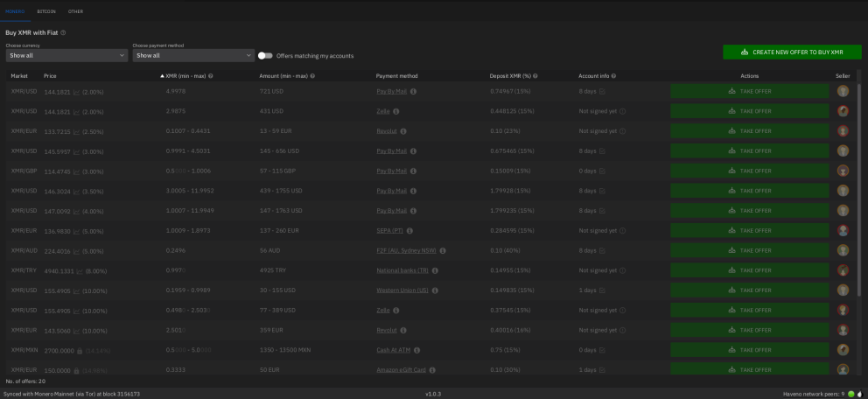Click the info icon next to F2F (AU, Sydney NSW)

pos(443,251)
